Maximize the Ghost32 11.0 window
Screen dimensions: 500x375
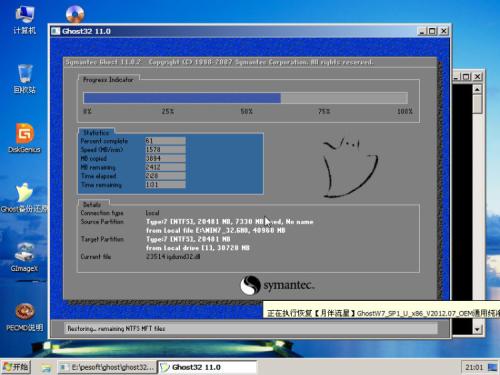tap(432, 31)
